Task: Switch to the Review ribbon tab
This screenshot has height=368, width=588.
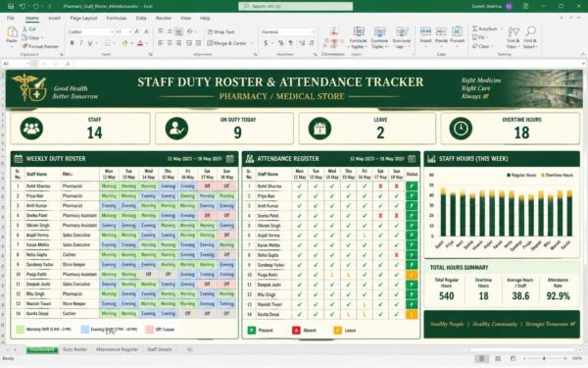Action: (x=163, y=18)
